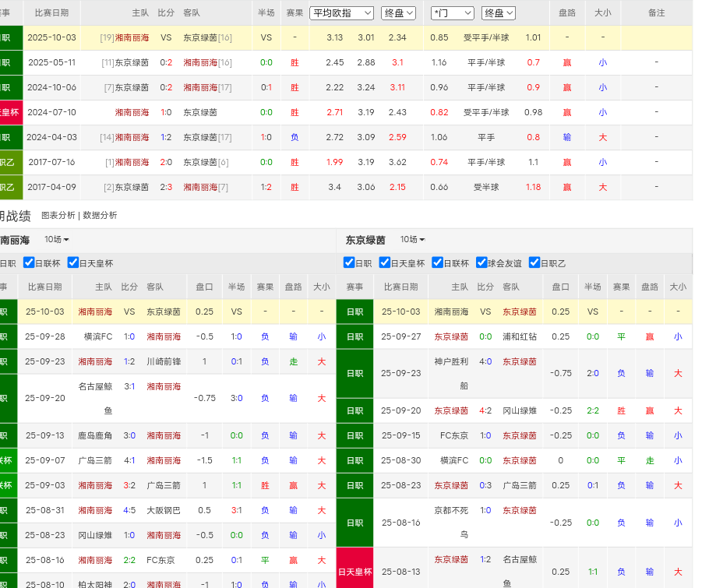Open 川崎前锋 team link
716x588 pixels.
[x=164, y=361]
